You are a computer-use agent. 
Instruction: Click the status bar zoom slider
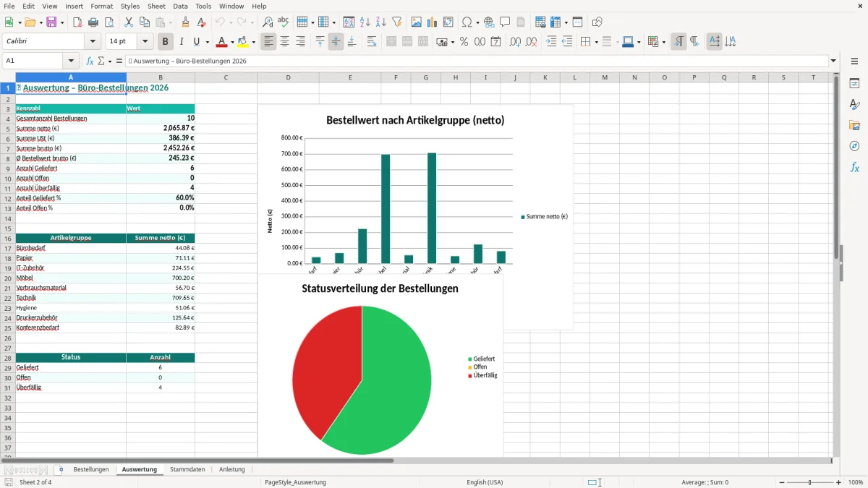pos(809,482)
